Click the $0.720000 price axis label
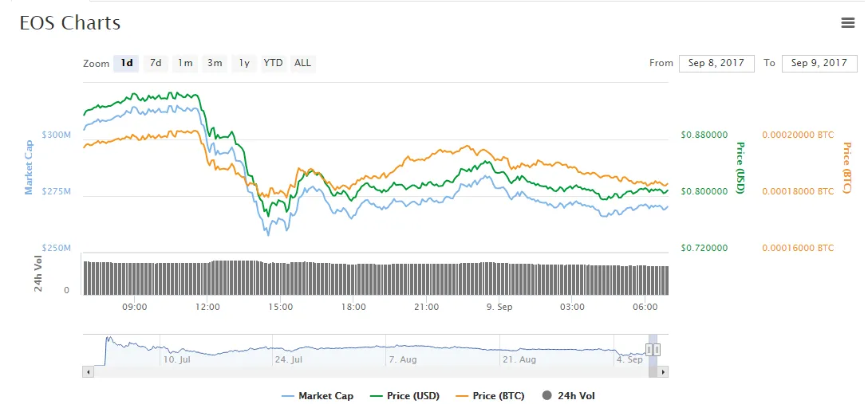Viewport: 868px width, 404px height. 704,248
